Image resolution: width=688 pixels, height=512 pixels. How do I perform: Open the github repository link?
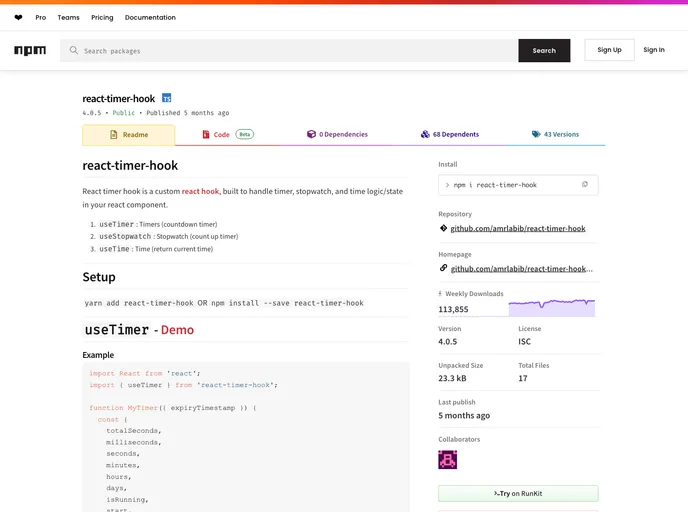tap(518, 228)
